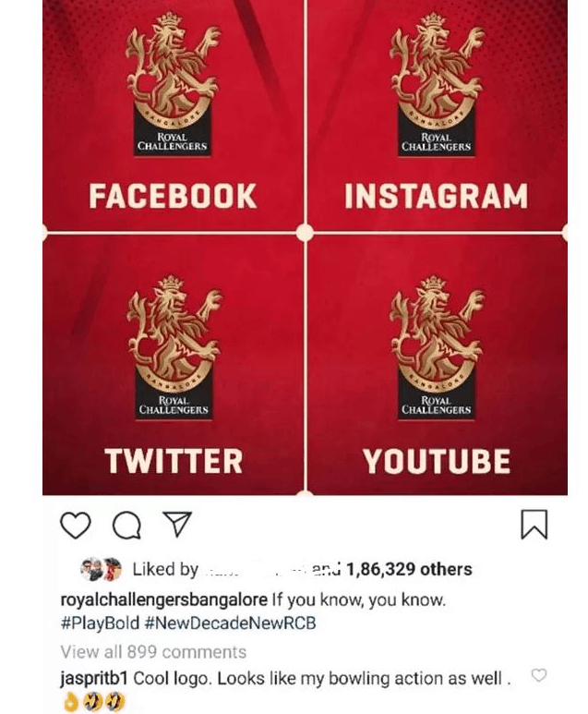The image size is (588, 714).
Task: Open comments using the speech bubble icon
Action: (x=126, y=526)
